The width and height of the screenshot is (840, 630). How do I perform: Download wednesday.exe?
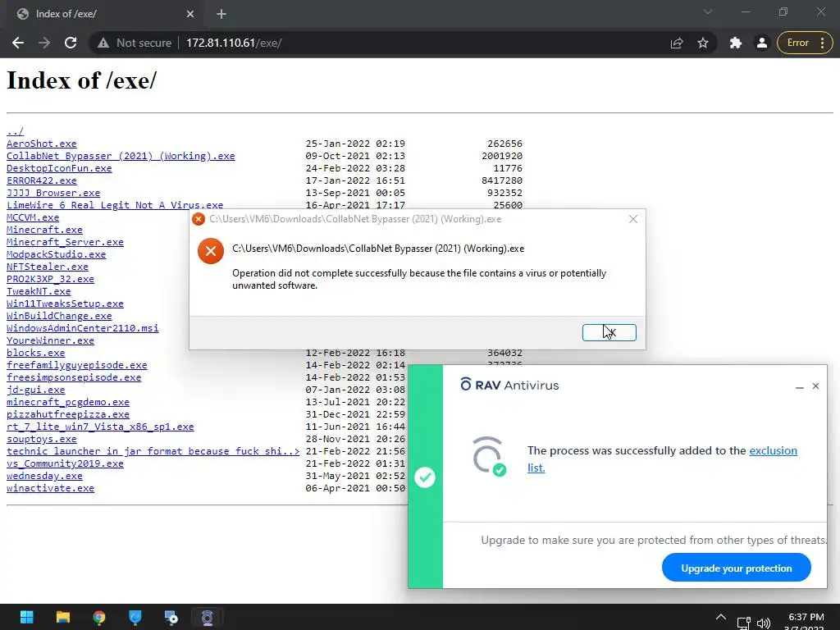pyautogui.click(x=44, y=476)
